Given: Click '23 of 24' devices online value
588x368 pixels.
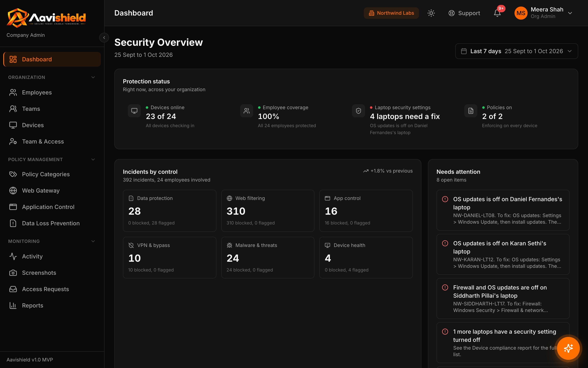Looking at the screenshot, I should tap(161, 116).
